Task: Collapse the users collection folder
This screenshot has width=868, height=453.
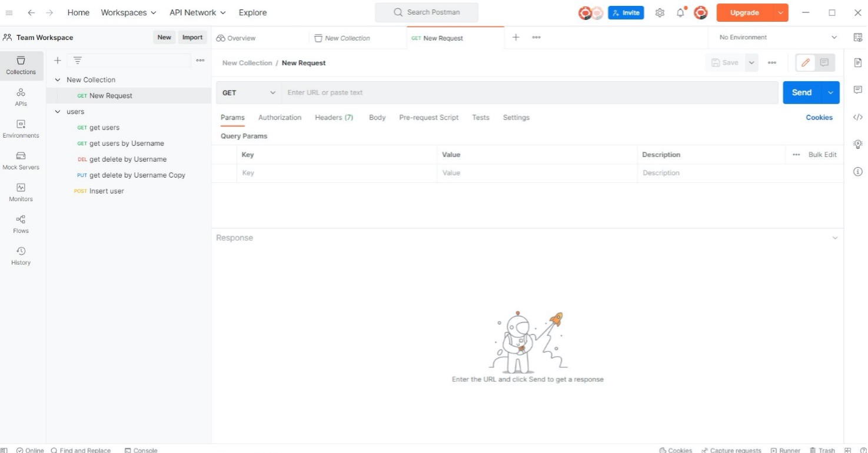Action: coord(58,112)
